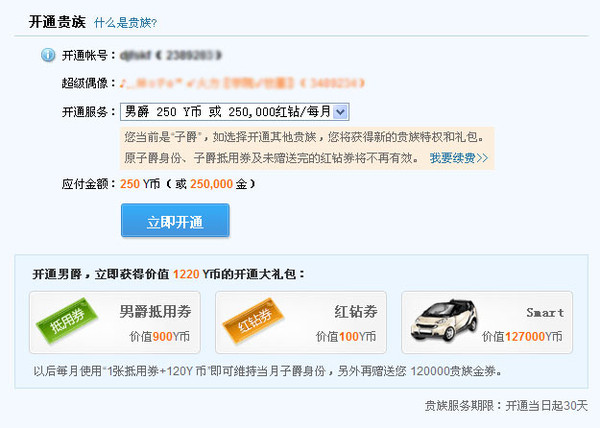Follow the 我要续费>> renewal link
This screenshot has width=600, height=428.
point(459,158)
